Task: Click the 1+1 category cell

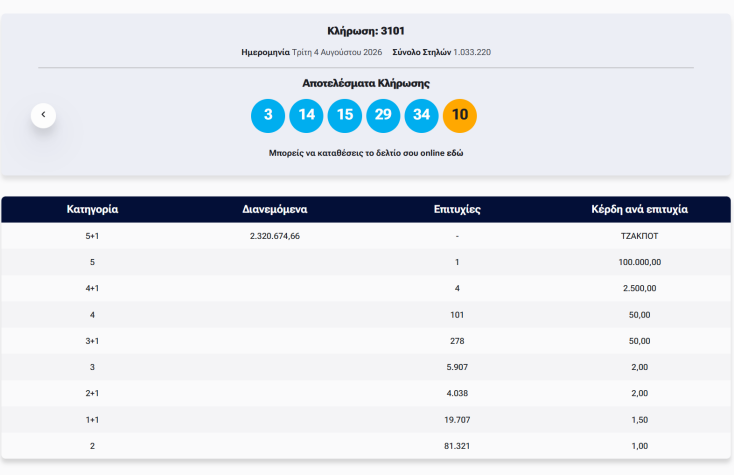Action: click(92, 420)
